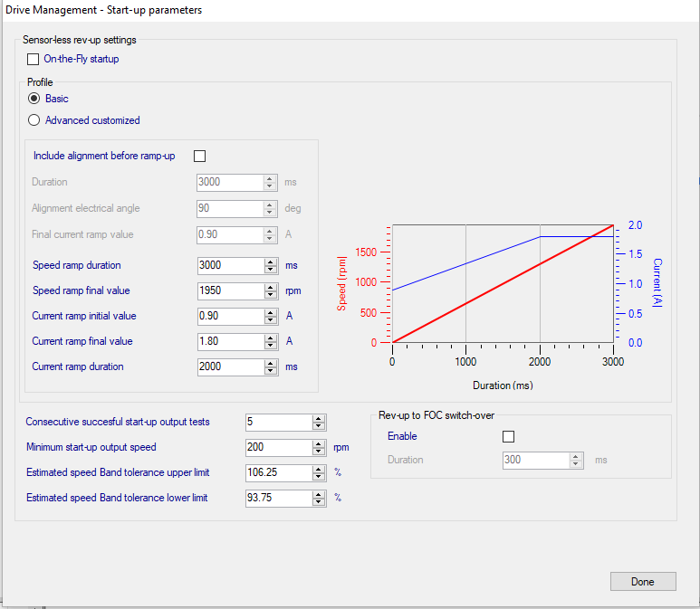The height and width of the screenshot is (609, 700).
Task: Increase Current ramp duration spinner
Action: coord(271,363)
